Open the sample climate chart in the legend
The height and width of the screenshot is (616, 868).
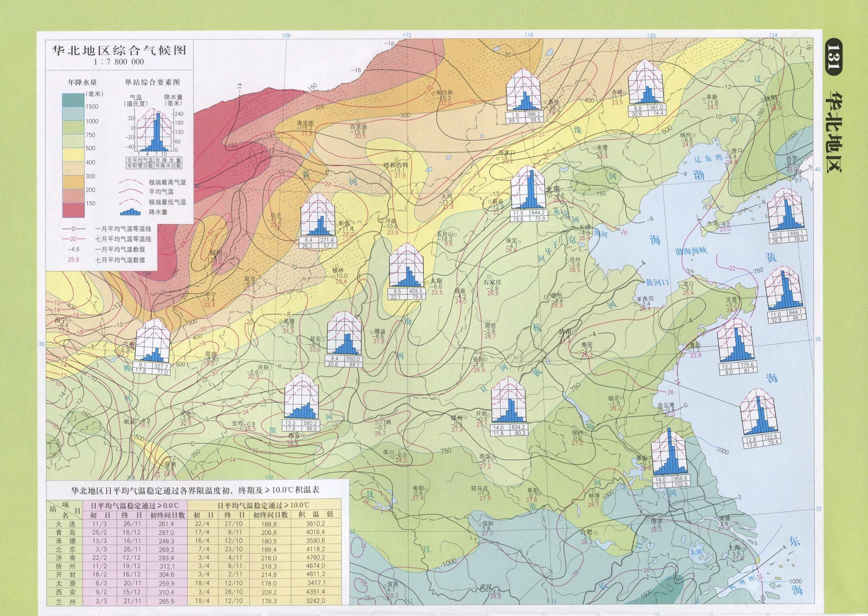pos(154,131)
